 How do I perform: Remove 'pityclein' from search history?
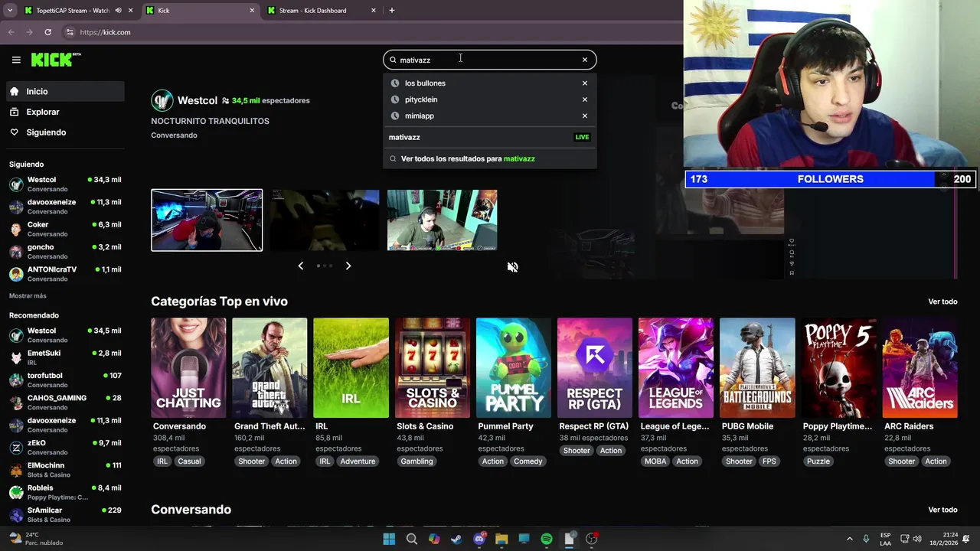[x=585, y=99]
